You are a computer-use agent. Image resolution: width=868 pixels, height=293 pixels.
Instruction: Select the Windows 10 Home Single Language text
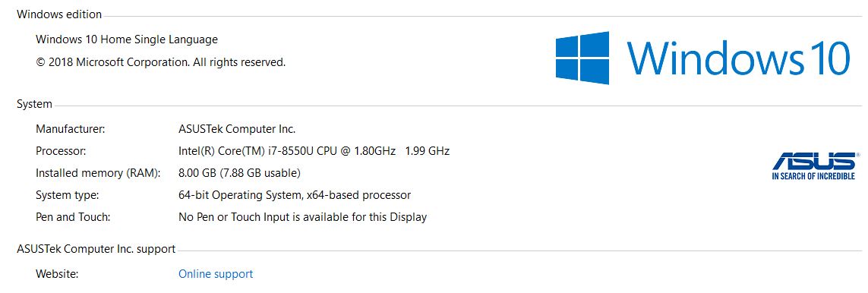[x=127, y=39]
